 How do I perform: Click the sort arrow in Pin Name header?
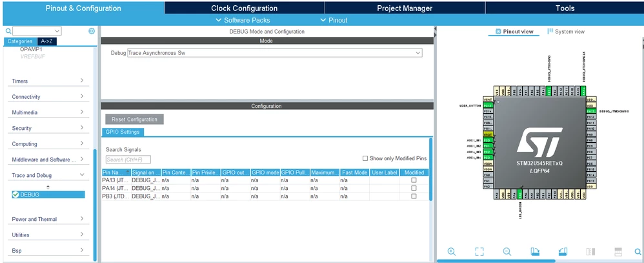pos(128,172)
